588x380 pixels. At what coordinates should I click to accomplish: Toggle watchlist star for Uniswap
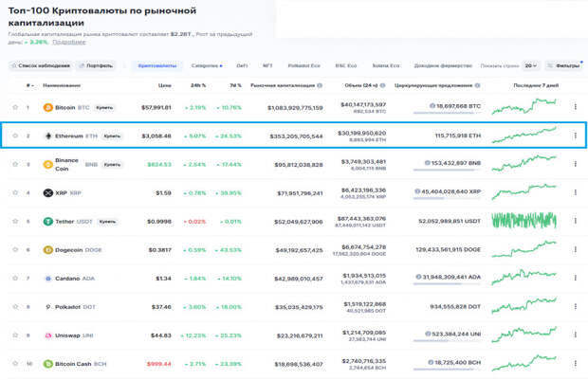[15, 335]
